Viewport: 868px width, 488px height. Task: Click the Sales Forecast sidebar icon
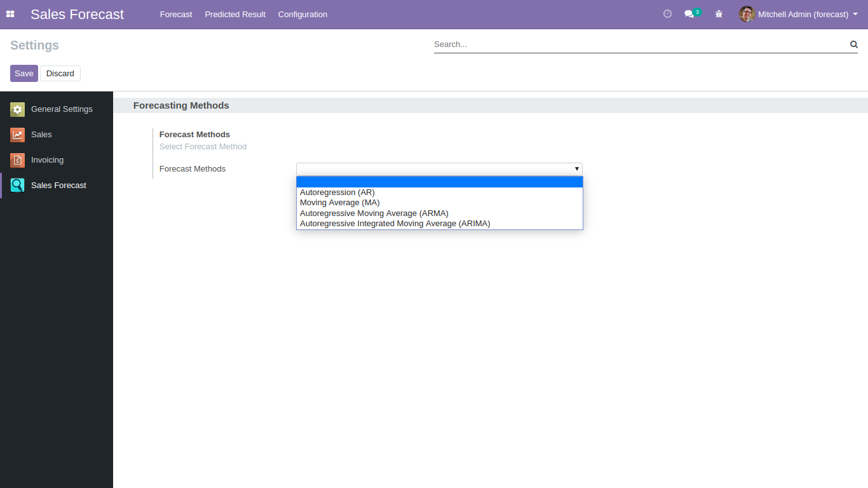click(17, 186)
